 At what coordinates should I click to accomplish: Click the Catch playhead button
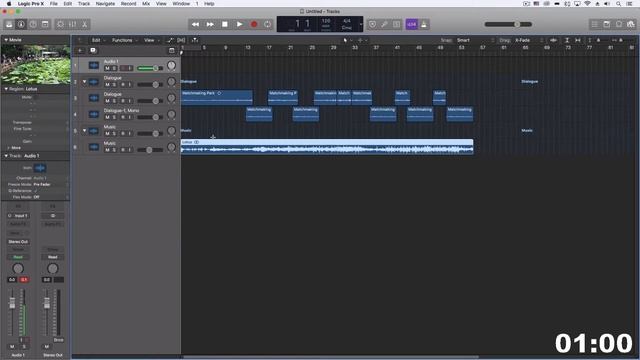click(195, 40)
